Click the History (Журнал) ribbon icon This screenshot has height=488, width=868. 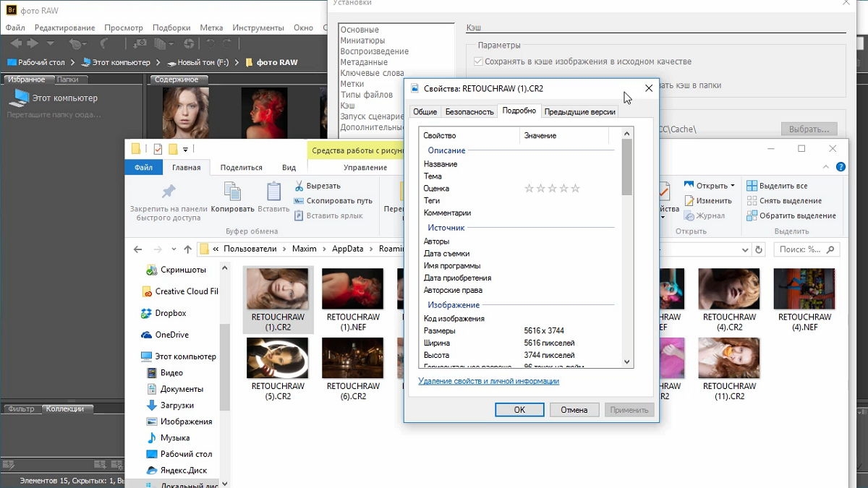tap(689, 215)
